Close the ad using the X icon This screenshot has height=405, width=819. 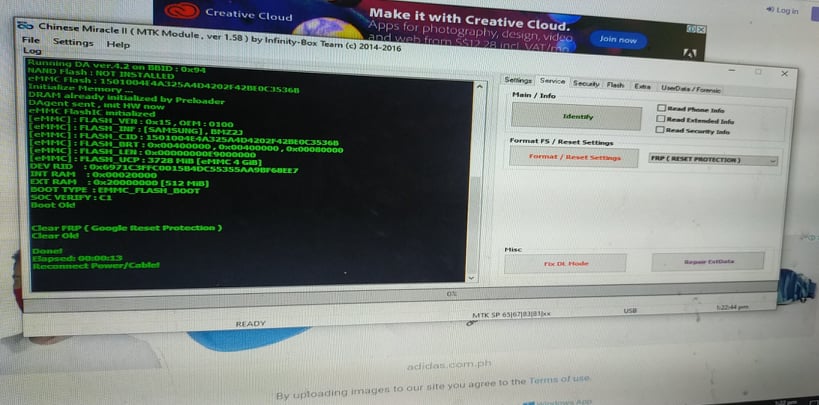(700, 30)
